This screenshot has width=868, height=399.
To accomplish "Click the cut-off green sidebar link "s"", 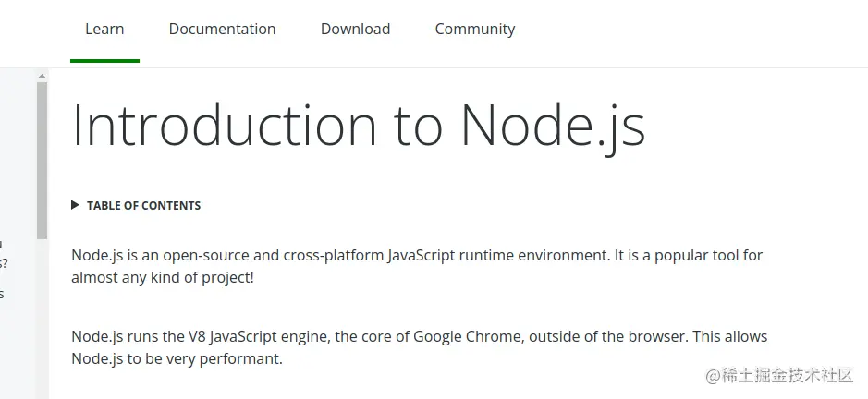I will [3, 294].
